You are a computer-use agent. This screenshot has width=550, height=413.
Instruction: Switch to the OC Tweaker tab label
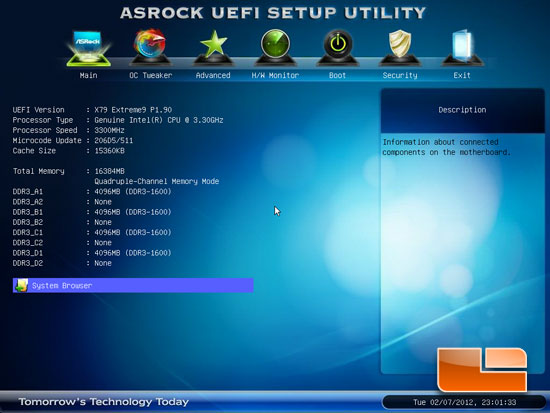click(150, 75)
